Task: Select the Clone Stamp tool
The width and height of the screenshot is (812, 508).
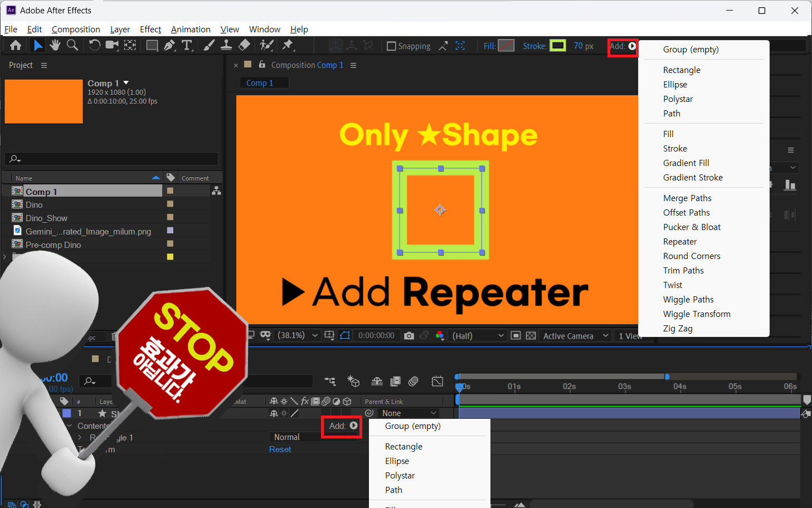Action: 226,46
